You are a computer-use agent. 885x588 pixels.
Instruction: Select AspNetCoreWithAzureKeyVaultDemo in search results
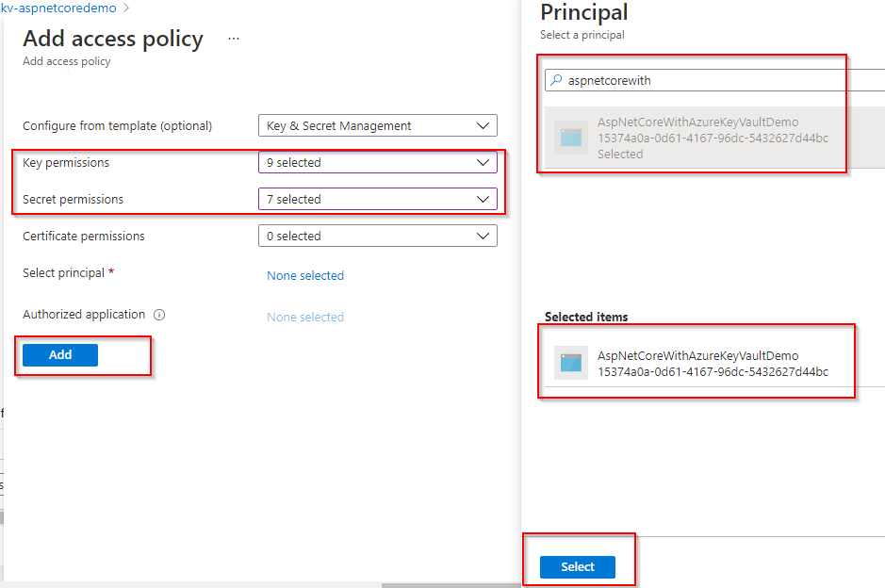coord(714,138)
